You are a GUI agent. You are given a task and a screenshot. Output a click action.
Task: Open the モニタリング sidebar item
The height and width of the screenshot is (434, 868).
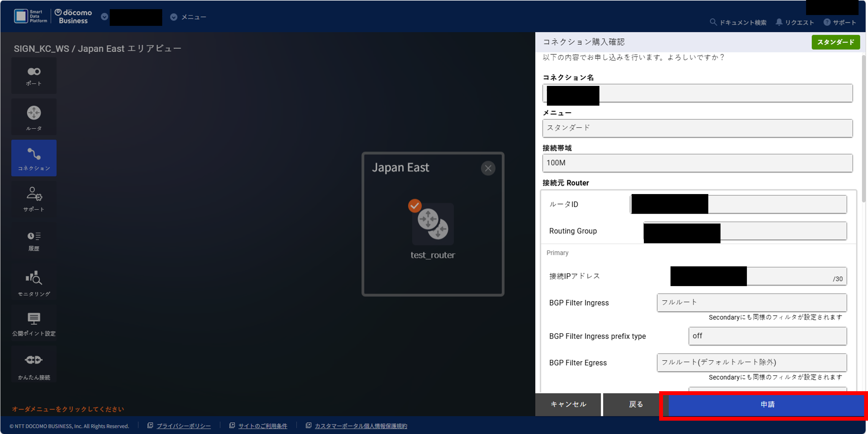tap(34, 282)
